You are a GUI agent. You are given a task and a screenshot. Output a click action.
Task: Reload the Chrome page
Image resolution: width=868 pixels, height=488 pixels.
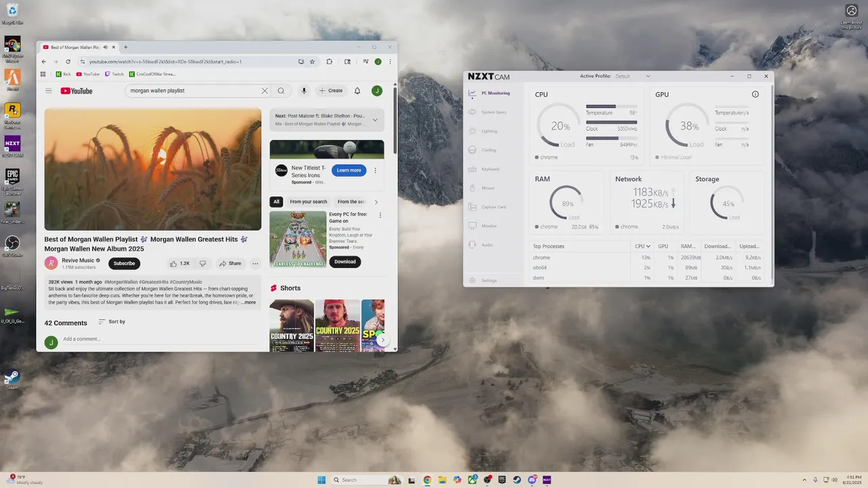(x=68, y=62)
